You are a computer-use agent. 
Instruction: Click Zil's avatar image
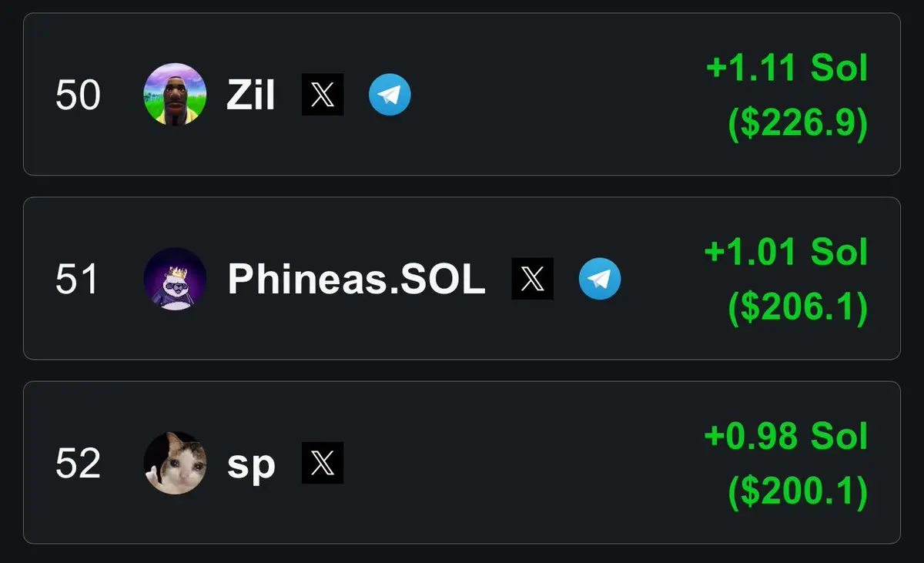click(x=175, y=95)
